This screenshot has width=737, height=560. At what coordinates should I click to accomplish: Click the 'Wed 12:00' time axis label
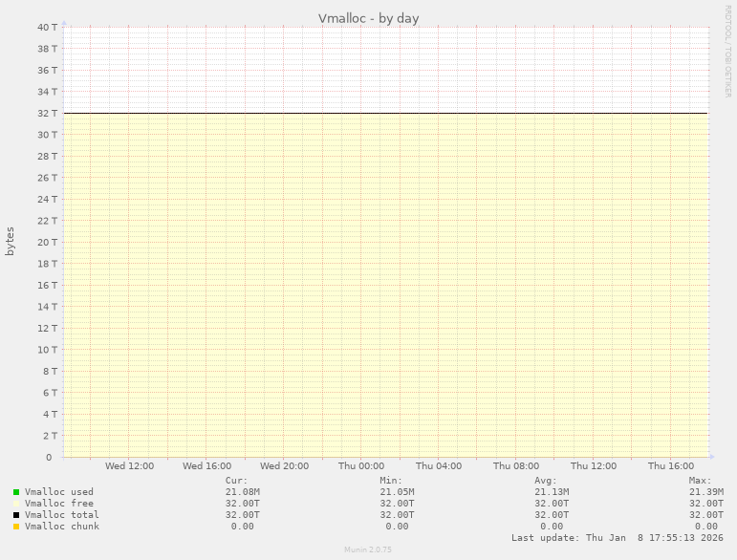129,466
